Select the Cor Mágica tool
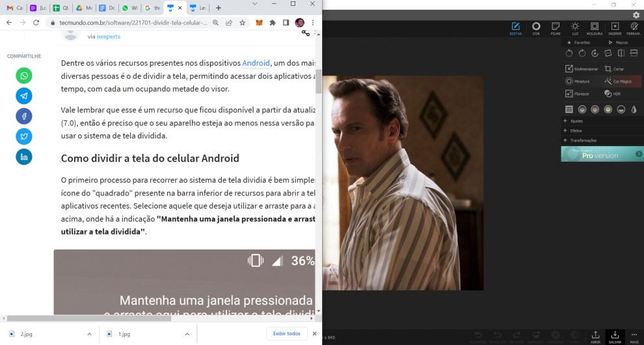This screenshot has width=644, height=345. point(618,81)
